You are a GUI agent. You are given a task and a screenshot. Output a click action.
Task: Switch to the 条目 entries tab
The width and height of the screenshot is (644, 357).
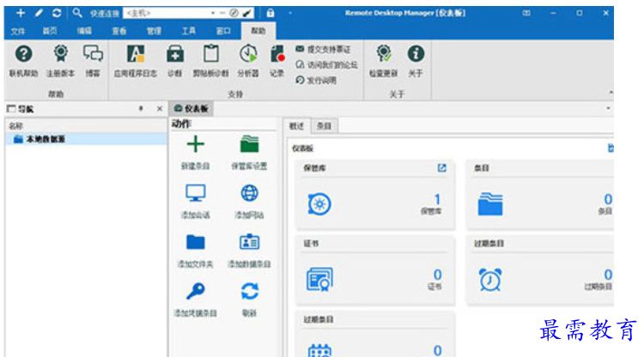(x=324, y=126)
